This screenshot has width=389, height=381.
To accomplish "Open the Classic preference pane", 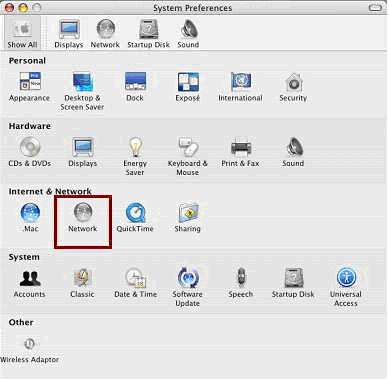I will point(82,283).
